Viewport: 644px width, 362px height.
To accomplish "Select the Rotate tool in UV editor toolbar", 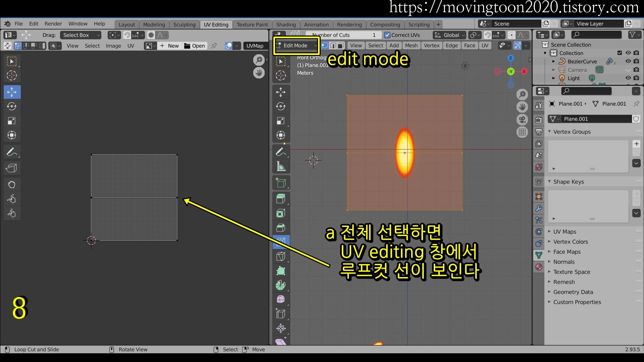I will (x=12, y=107).
